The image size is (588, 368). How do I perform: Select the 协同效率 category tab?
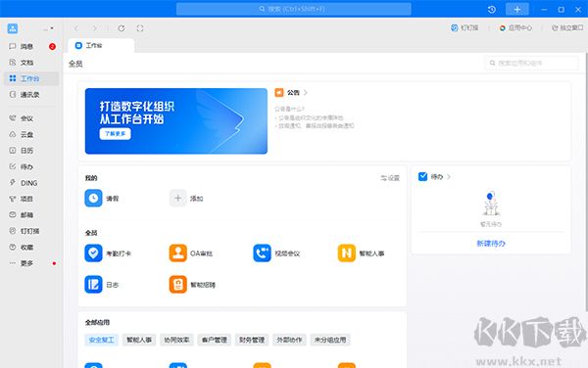(x=176, y=340)
